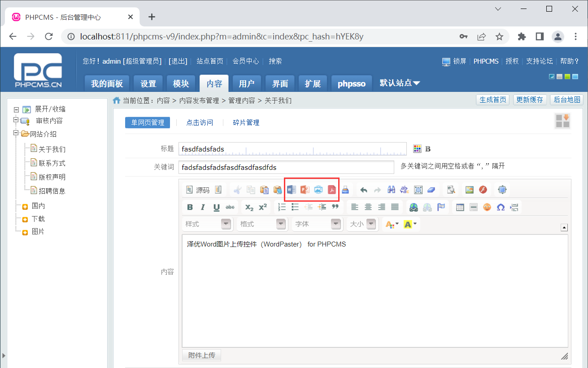Open the 字体 (font) dropdown
This screenshot has width=588, height=368.
[x=317, y=224]
